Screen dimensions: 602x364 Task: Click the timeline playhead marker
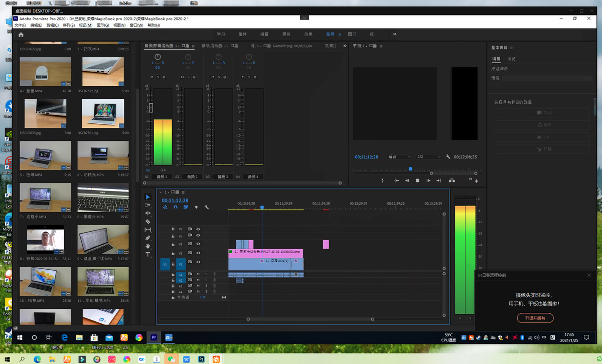coord(262,207)
